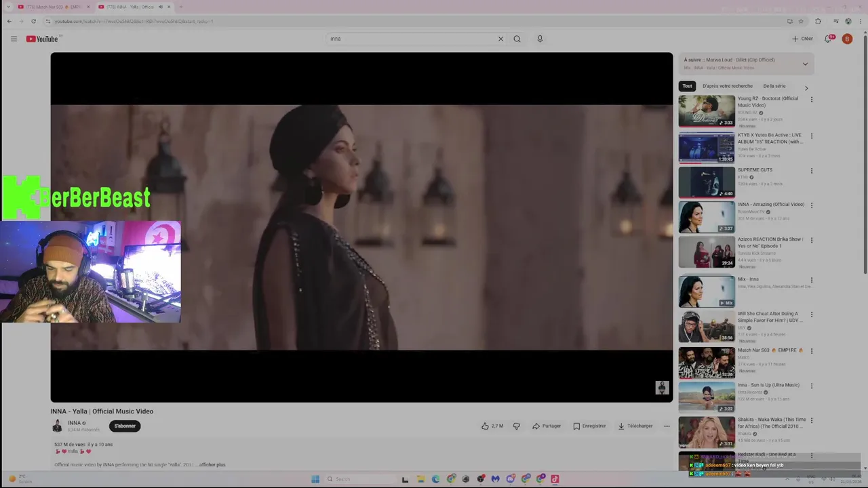Open the KTYB X Yutes Be Active thumbnail
Viewport: 868px width, 488px height.
click(707, 148)
